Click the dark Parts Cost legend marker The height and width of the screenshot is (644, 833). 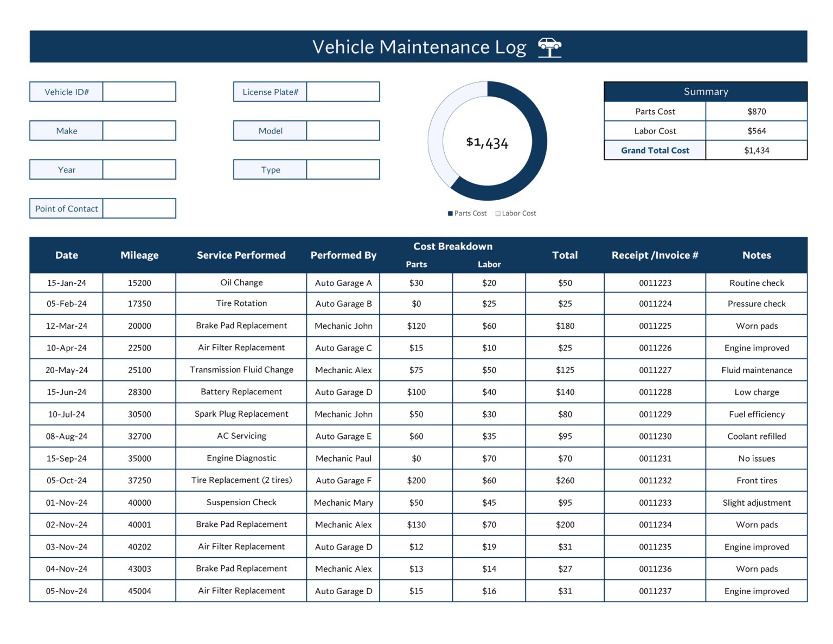tap(449, 213)
